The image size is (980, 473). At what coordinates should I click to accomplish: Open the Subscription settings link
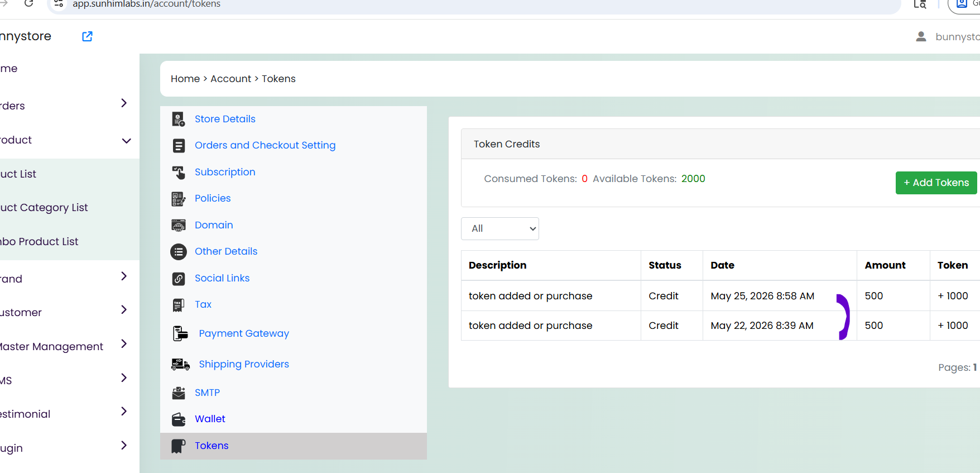(x=225, y=172)
